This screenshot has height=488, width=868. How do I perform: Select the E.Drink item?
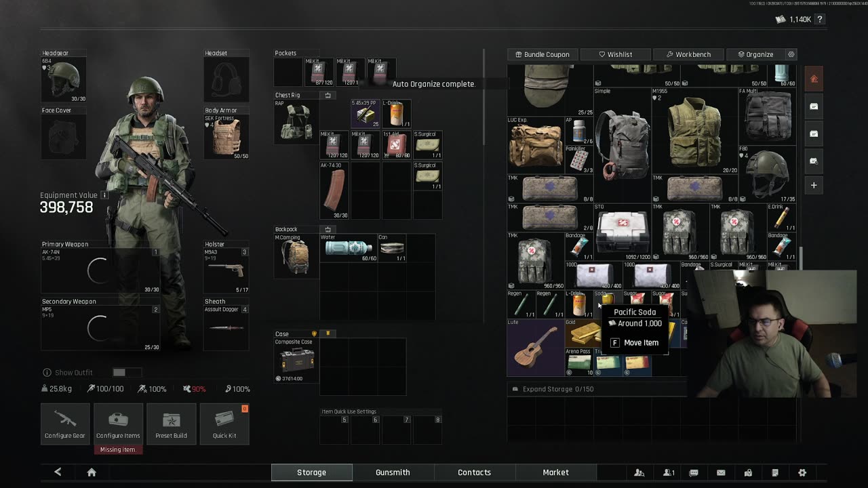click(x=782, y=217)
